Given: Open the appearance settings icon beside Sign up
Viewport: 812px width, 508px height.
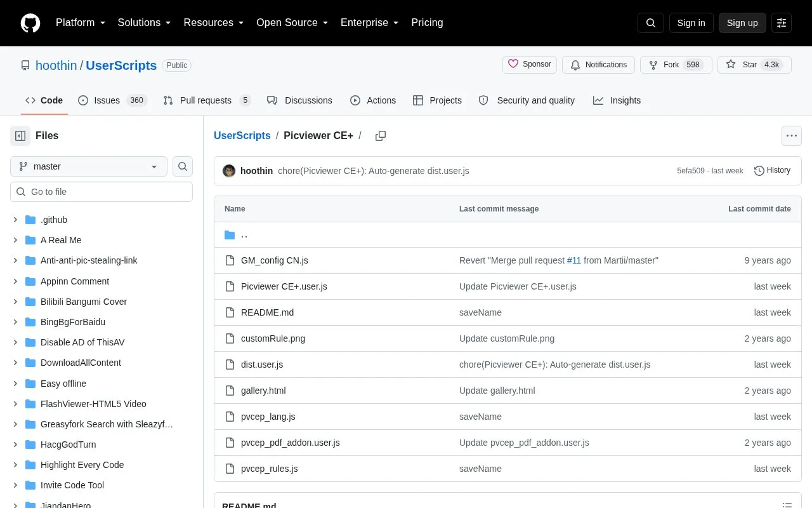Looking at the screenshot, I should pyautogui.click(x=782, y=23).
